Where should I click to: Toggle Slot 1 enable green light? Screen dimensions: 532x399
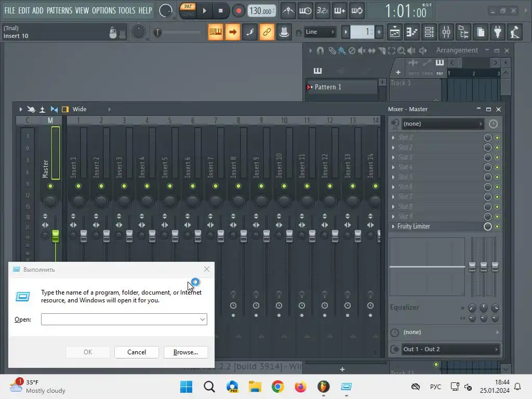pos(497,138)
